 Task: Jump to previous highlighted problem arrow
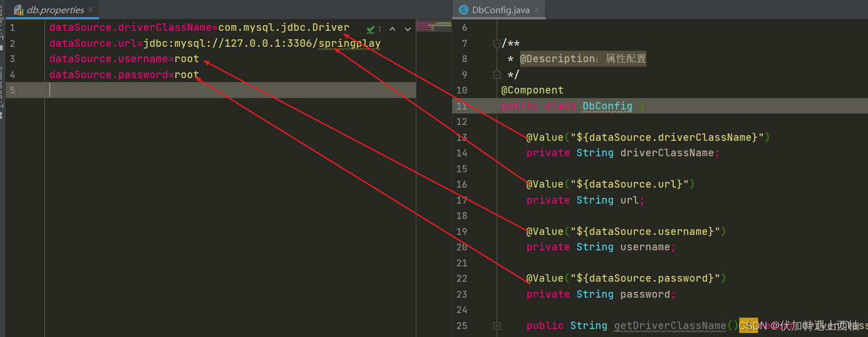click(392, 29)
